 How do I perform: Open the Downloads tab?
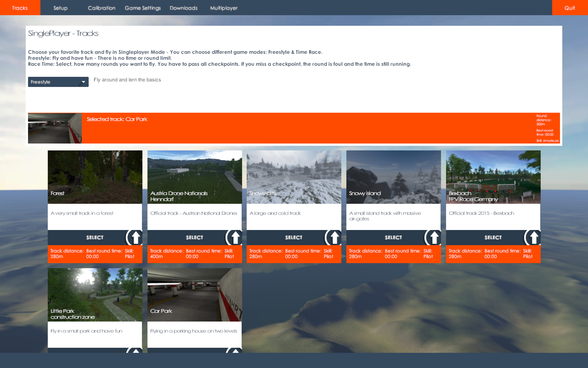184,8
